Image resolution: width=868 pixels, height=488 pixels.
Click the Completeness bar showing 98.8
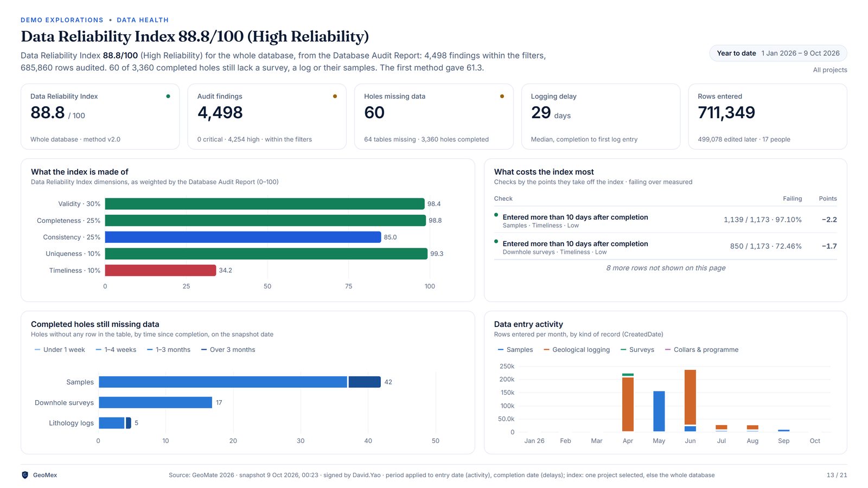click(x=265, y=221)
